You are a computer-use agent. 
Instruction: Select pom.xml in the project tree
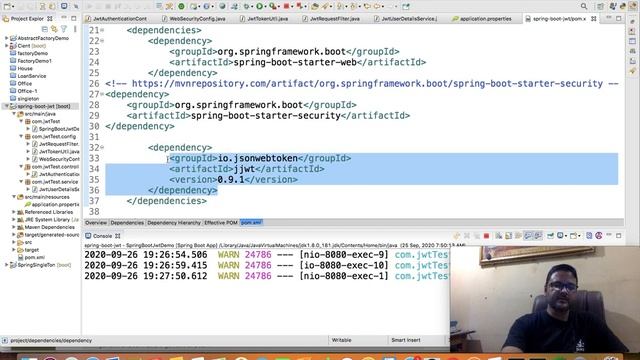pyautogui.click(x=34, y=257)
